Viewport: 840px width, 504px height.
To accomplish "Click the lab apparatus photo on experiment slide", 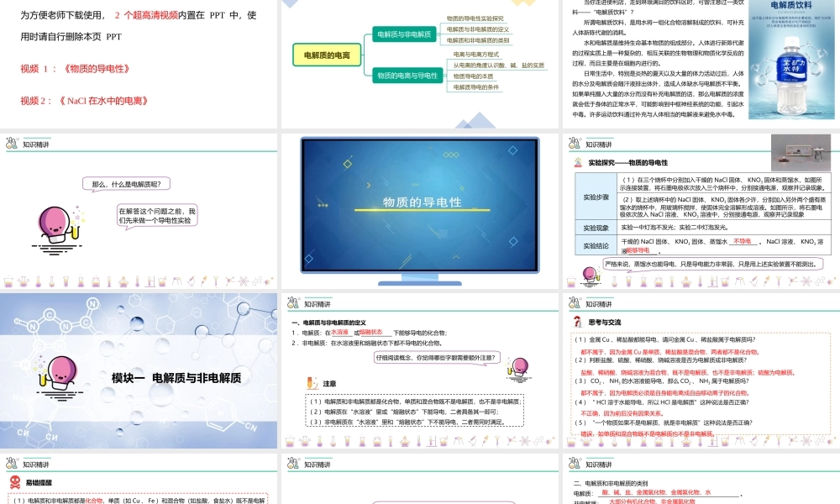I will (x=801, y=153).
